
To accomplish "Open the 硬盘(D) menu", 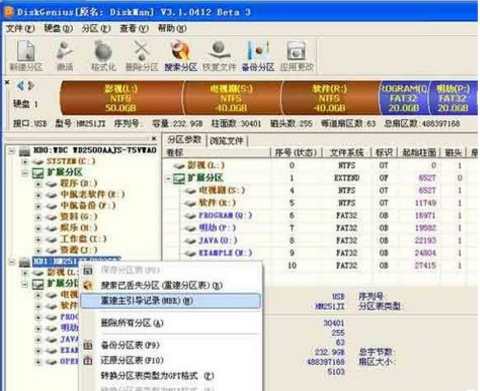I will click(x=58, y=29).
